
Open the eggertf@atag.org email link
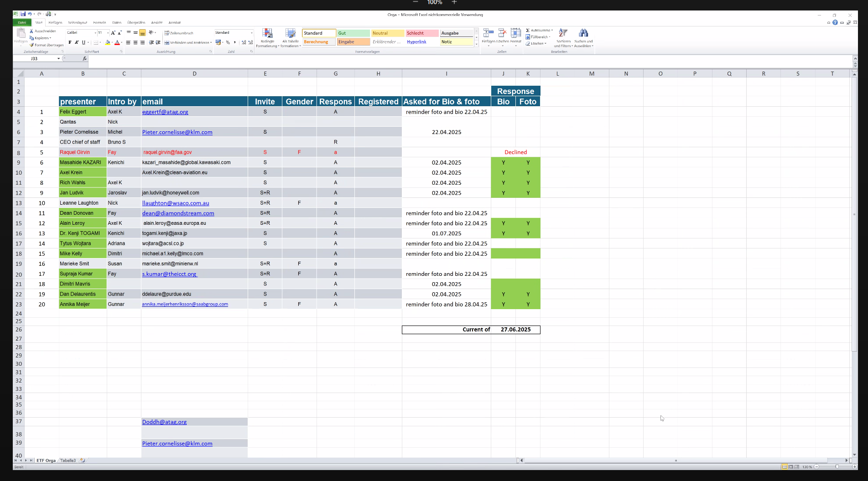[x=165, y=112]
